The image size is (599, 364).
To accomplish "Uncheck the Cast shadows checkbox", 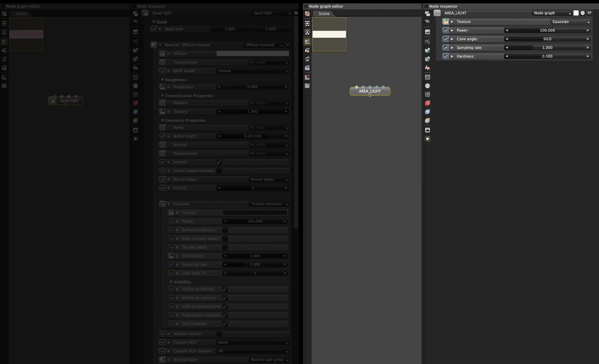I will coord(225,324).
